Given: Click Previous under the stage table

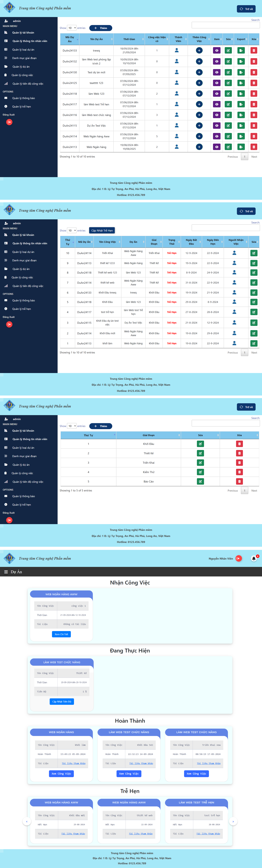Looking at the screenshot, I should pyautogui.click(x=233, y=491).
